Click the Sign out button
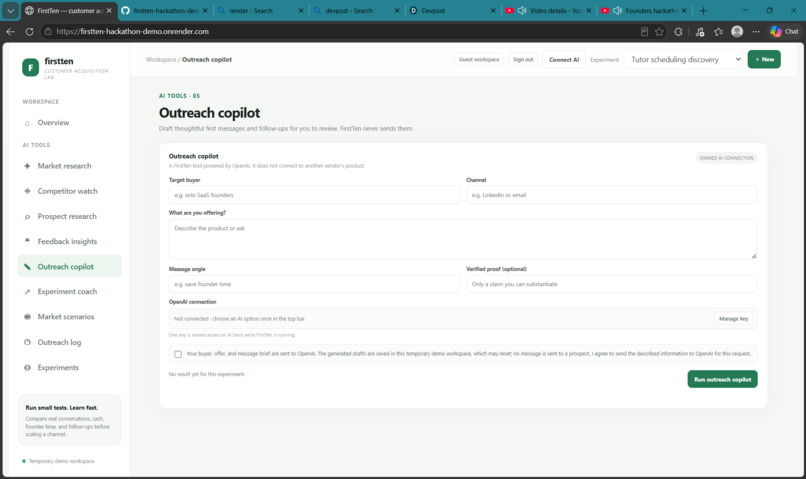806x479 pixels. pyautogui.click(x=523, y=60)
